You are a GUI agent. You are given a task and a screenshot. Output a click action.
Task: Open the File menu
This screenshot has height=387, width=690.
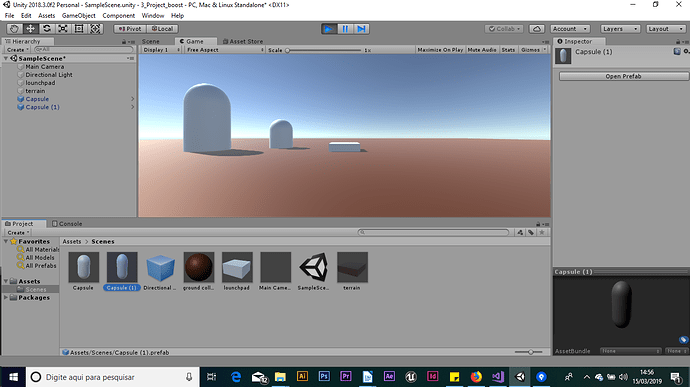click(x=9, y=15)
